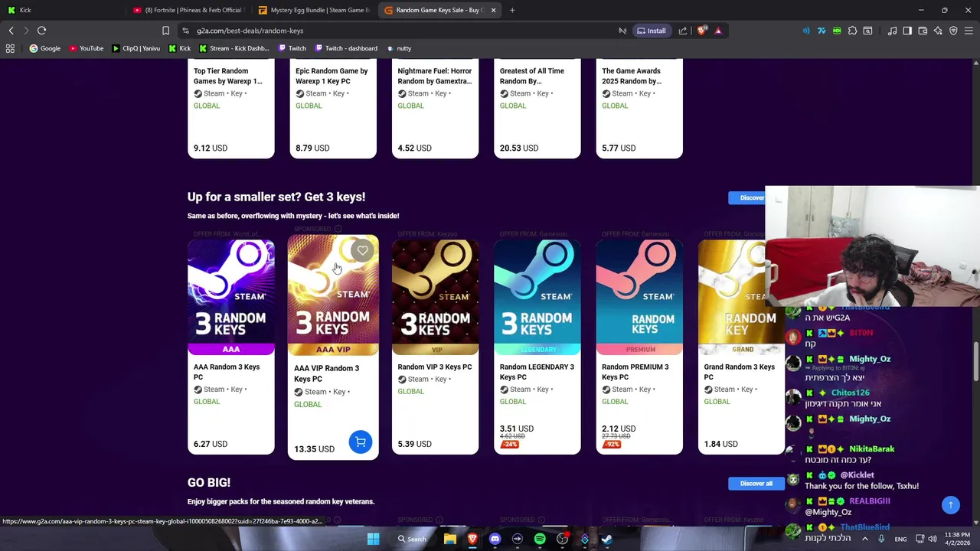This screenshot has height=551, width=980.
Task: Open the ClipQ | Yanivu bookmark
Action: pyautogui.click(x=136, y=48)
